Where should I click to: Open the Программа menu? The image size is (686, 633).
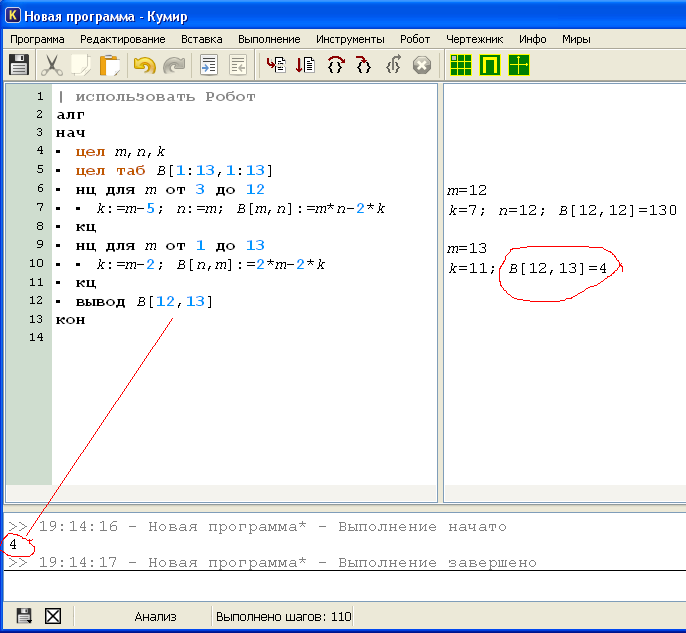(x=37, y=39)
